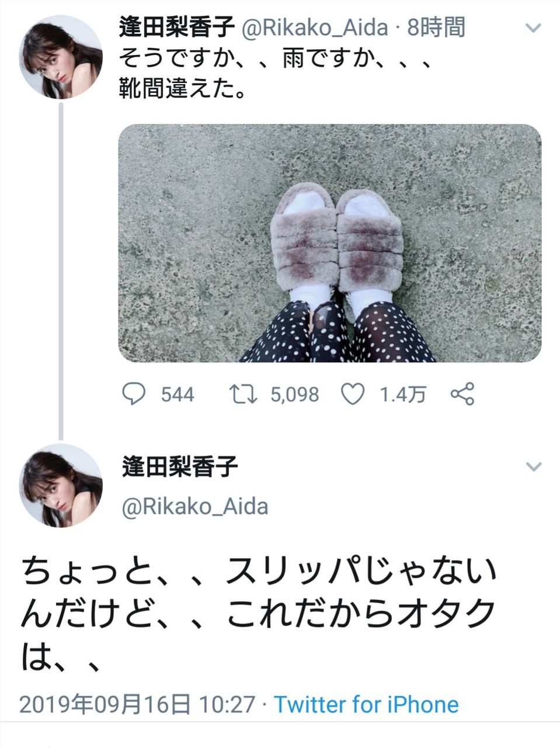Click the 2019年09月16日 10:27 timestamp
560x748 pixels.
tap(138, 704)
